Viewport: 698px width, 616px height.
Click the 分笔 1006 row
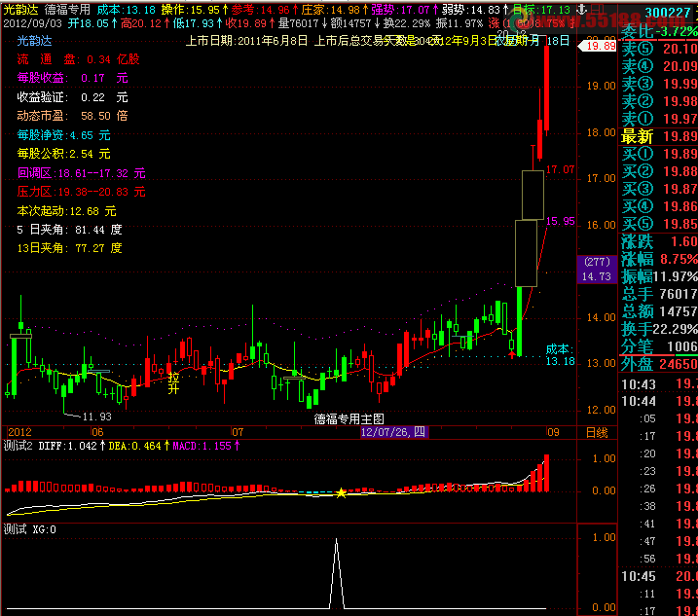coord(659,346)
